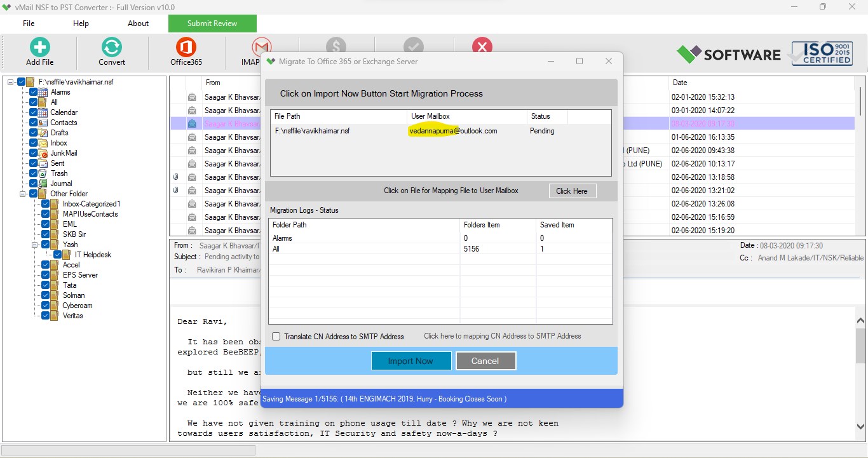The width and height of the screenshot is (868, 458).
Task: Click the scroll-down arrow of message preview
Action: (x=860, y=427)
